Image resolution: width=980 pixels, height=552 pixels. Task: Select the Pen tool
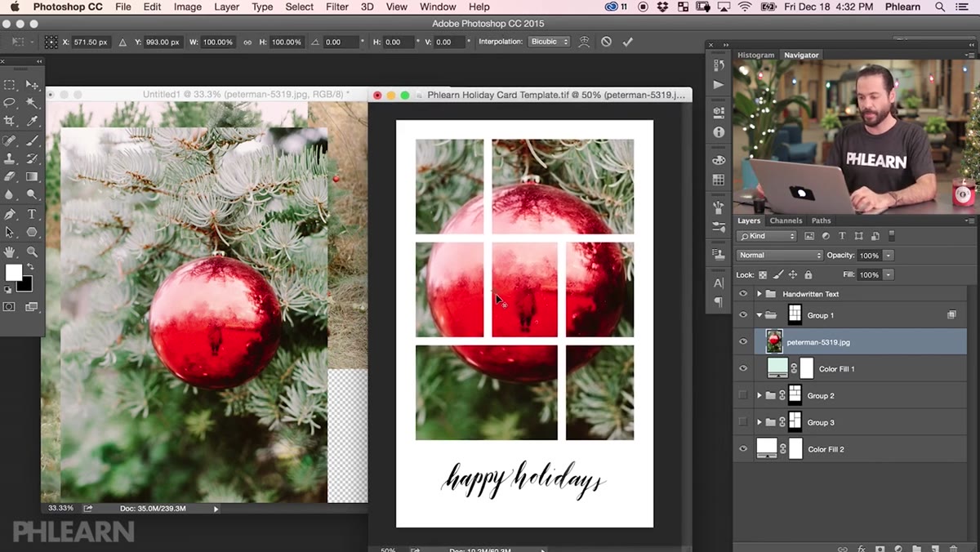point(10,215)
